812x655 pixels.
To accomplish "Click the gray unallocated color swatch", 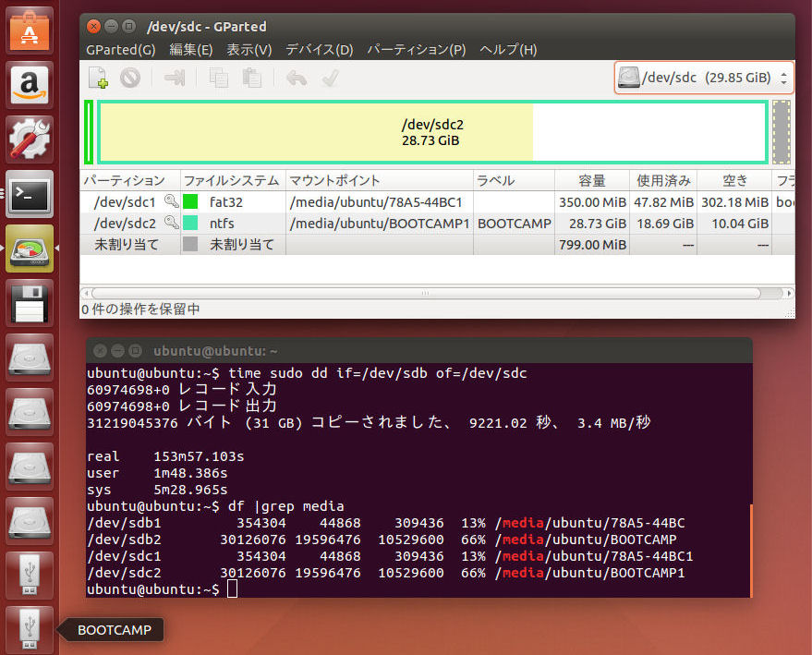I will pos(190,244).
